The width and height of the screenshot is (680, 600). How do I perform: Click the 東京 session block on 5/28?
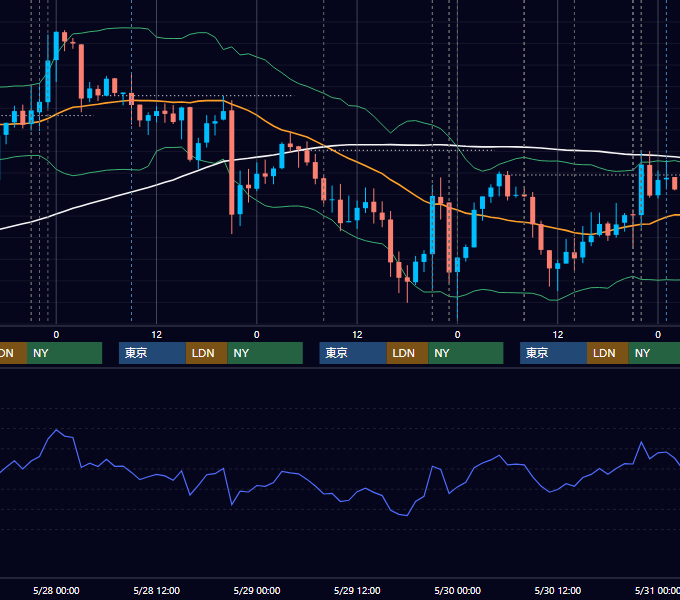152,353
